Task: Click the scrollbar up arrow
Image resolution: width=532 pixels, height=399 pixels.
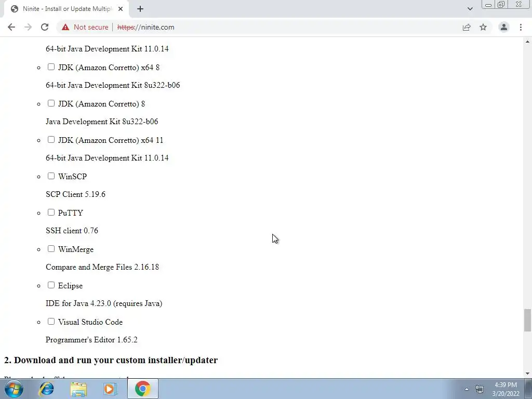Action: (x=527, y=42)
